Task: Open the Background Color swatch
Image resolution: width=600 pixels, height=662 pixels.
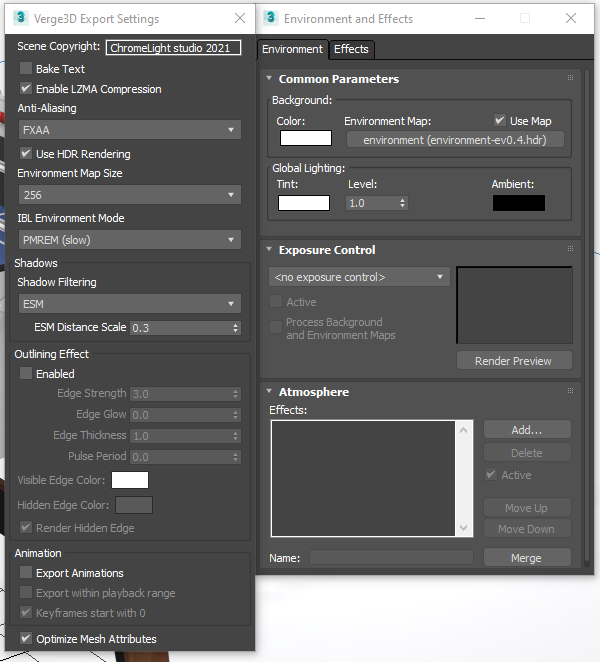Action: (x=306, y=138)
